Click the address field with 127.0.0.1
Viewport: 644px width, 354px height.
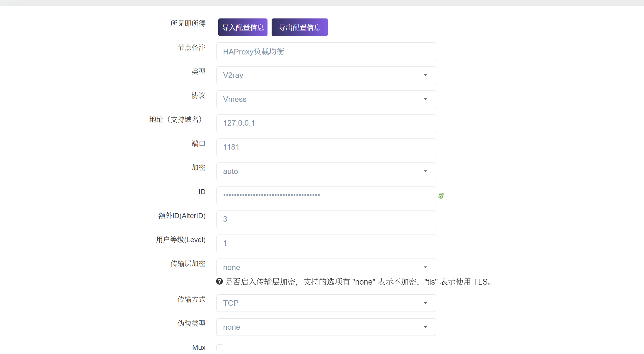pyautogui.click(x=326, y=123)
